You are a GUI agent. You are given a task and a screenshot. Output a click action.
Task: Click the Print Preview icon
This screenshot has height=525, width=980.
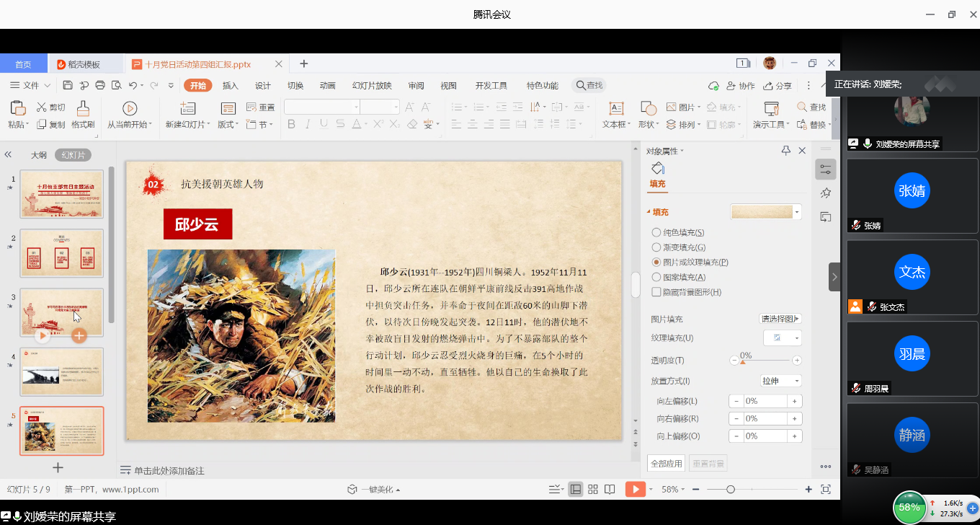pos(117,86)
